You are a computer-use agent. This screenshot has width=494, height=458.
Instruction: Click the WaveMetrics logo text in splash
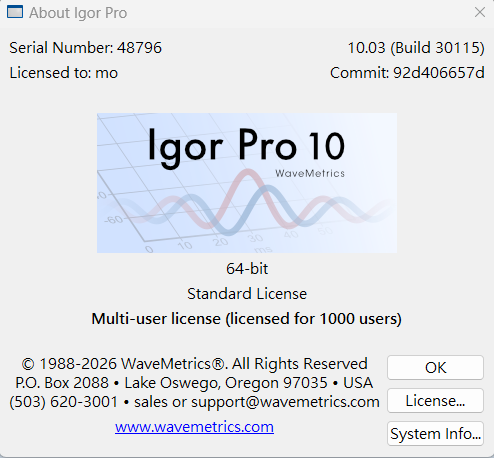click(x=310, y=173)
